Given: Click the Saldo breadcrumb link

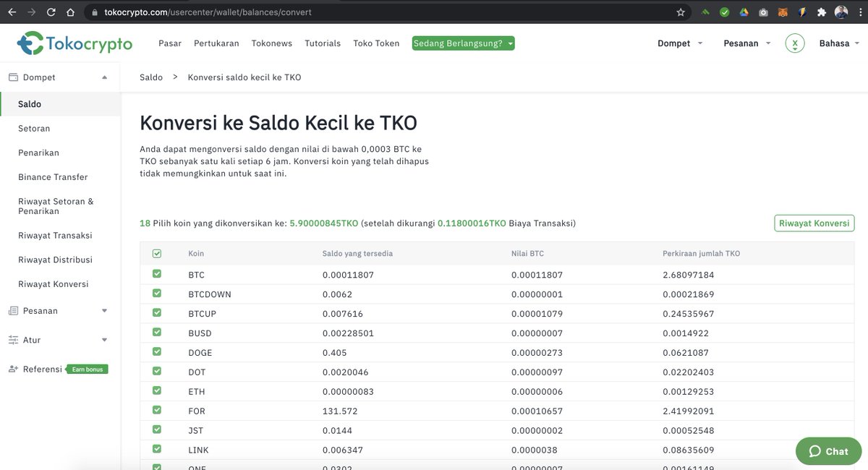Looking at the screenshot, I should [151, 77].
